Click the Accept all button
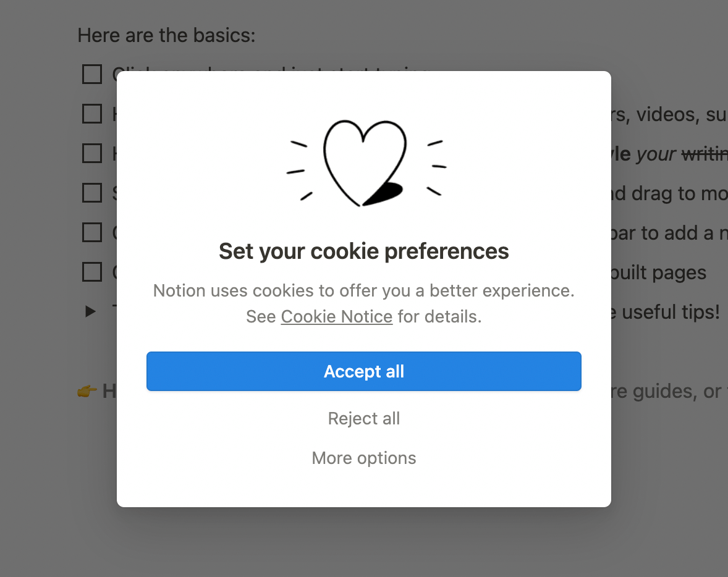The width and height of the screenshot is (728, 577). pyautogui.click(x=363, y=371)
